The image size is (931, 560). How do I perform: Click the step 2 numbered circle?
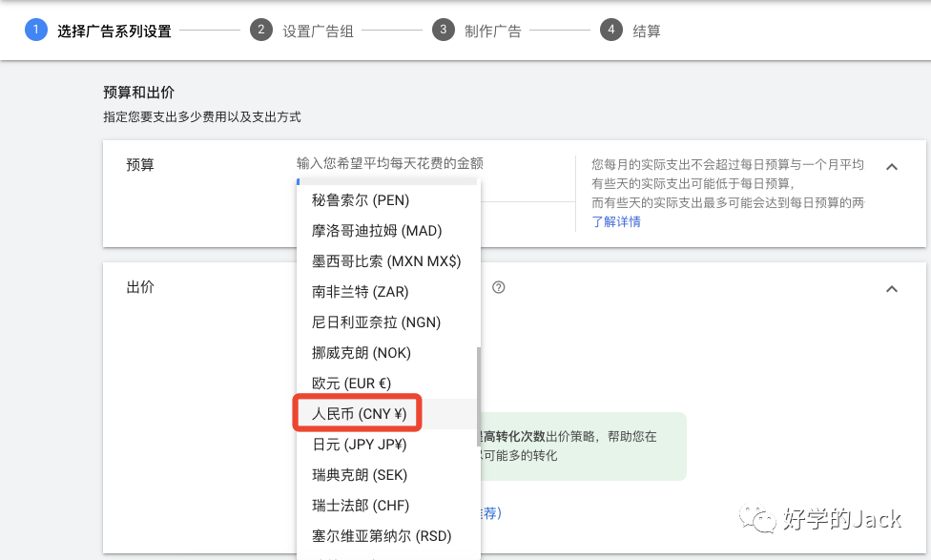pos(261,29)
